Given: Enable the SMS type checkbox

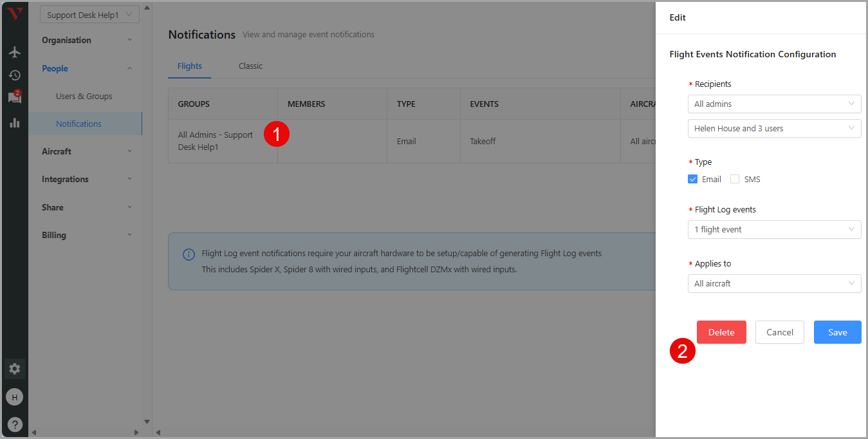Looking at the screenshot, I should tap(735, 180).
